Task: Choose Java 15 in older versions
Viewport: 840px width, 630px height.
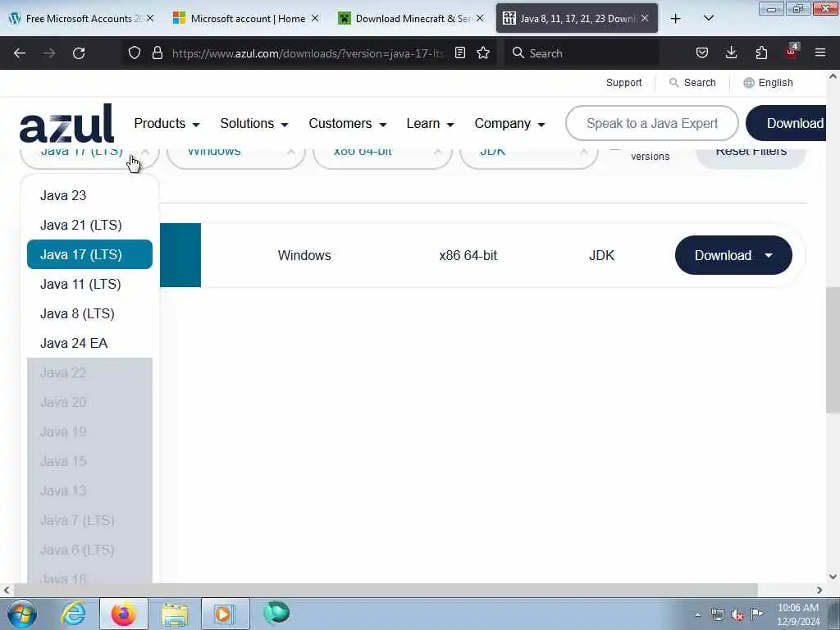Action: 89,461
